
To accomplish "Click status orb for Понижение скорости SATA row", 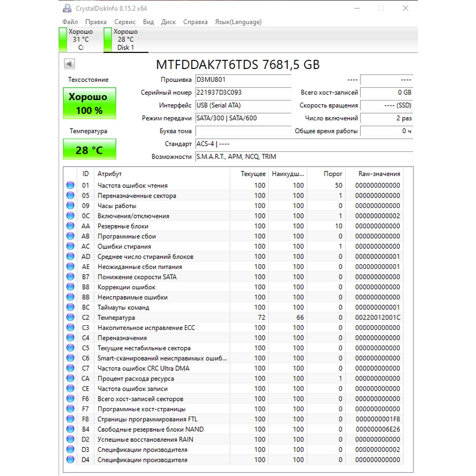I will pos(70,277).
